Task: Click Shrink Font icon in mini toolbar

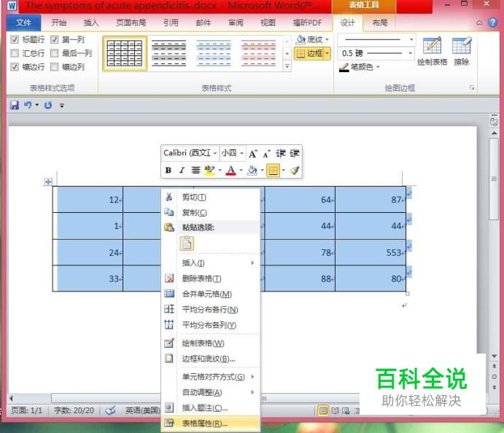Action: pyautogui.click(x=266, y=154)
